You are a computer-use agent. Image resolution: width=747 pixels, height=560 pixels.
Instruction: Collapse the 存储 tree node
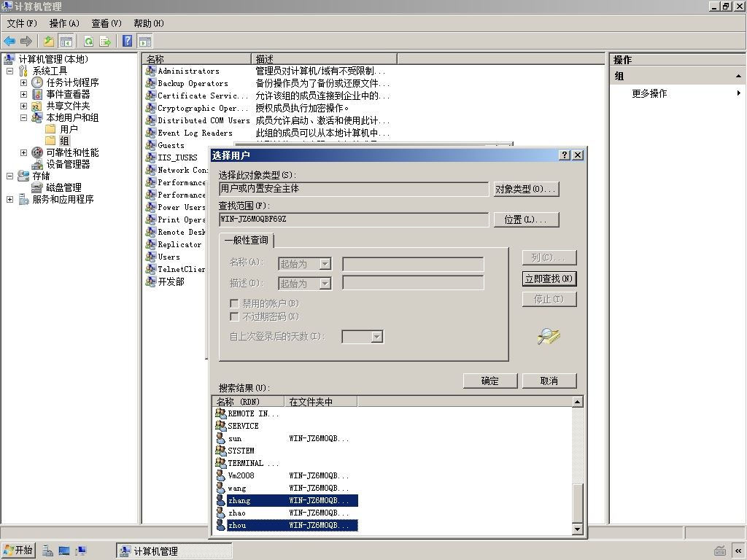click(9, 176)
